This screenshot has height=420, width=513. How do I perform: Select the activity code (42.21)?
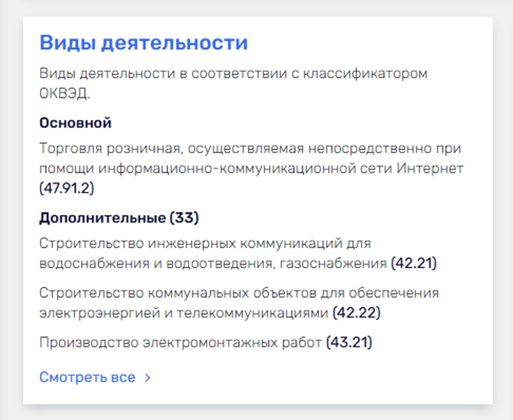coord(414,263)
